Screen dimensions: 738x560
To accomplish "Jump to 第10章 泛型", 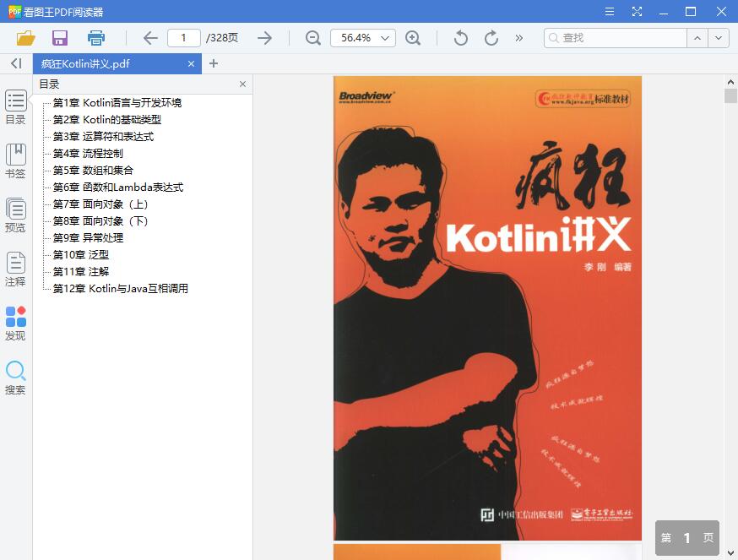I will 80,255.
